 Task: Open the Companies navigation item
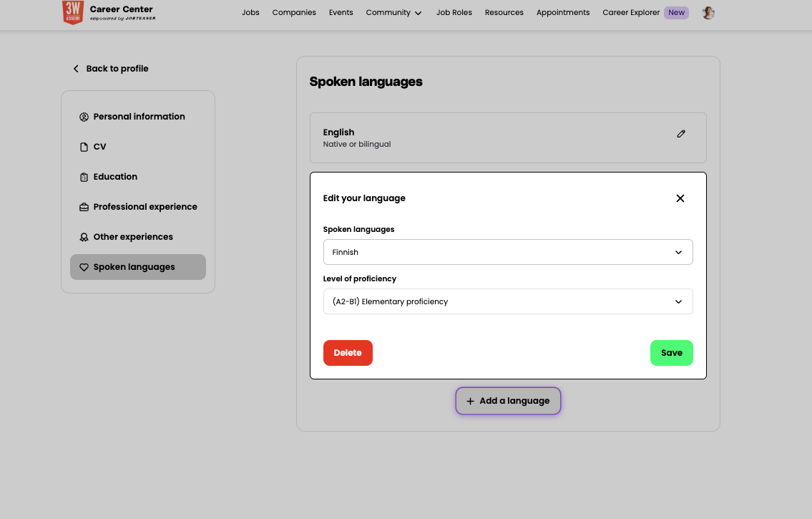[x=294, y=13]
